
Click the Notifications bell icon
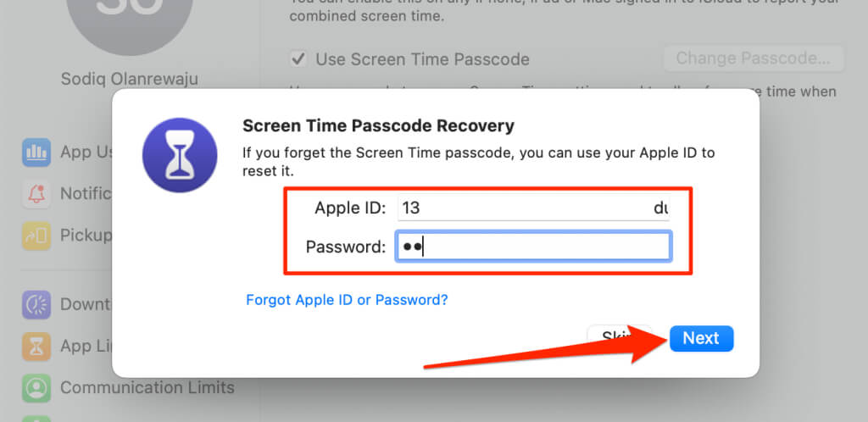[36, 194]
